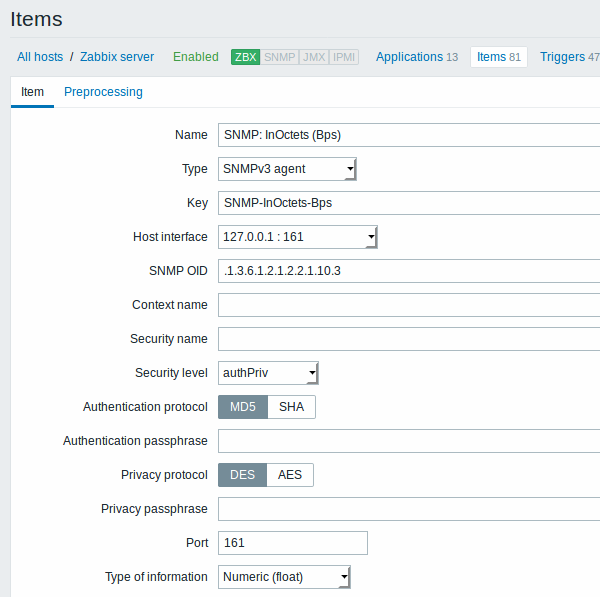The image size is (600, 597).
Task: Click the ZBX availability badge
Action: (245, 57)
